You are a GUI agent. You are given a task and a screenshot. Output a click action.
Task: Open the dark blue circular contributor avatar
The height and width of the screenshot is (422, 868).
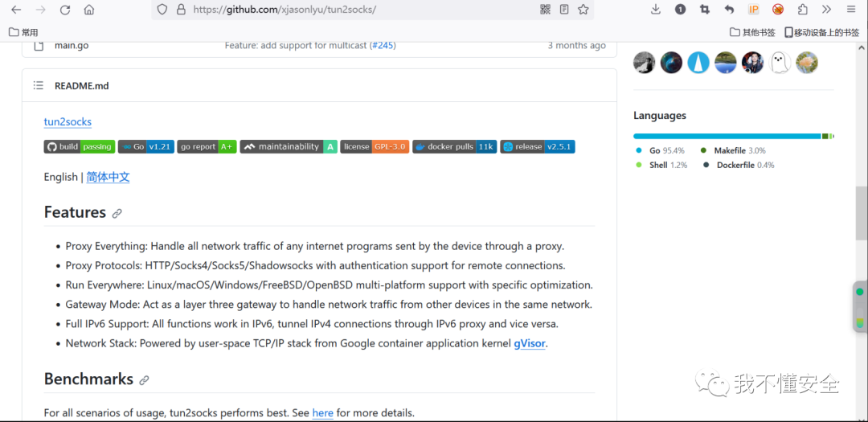pyautogui.click(x=671, y=63)
